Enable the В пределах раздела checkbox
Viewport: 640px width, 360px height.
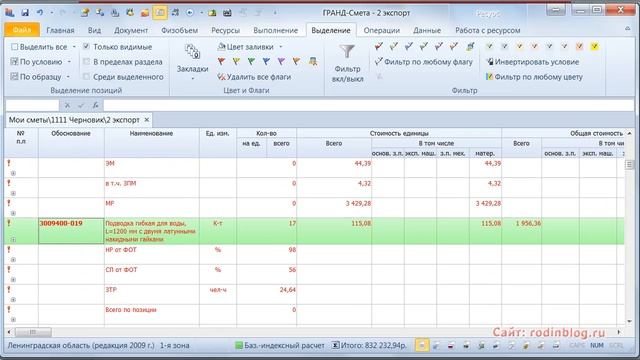click(x=86, y=62)
